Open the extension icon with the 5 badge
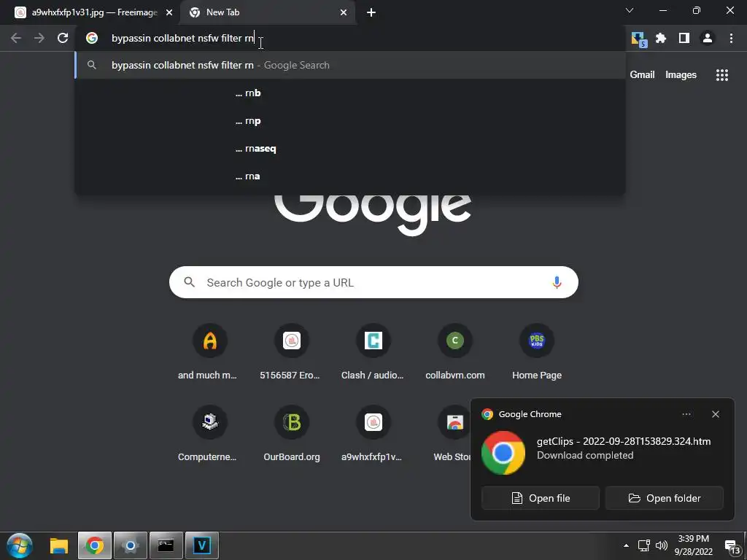 point(638,39)
